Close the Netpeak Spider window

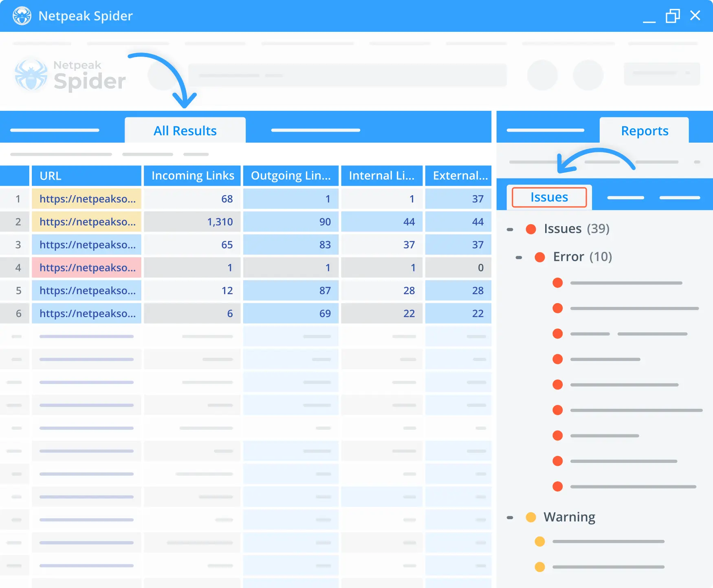click(x=695, y=15)
